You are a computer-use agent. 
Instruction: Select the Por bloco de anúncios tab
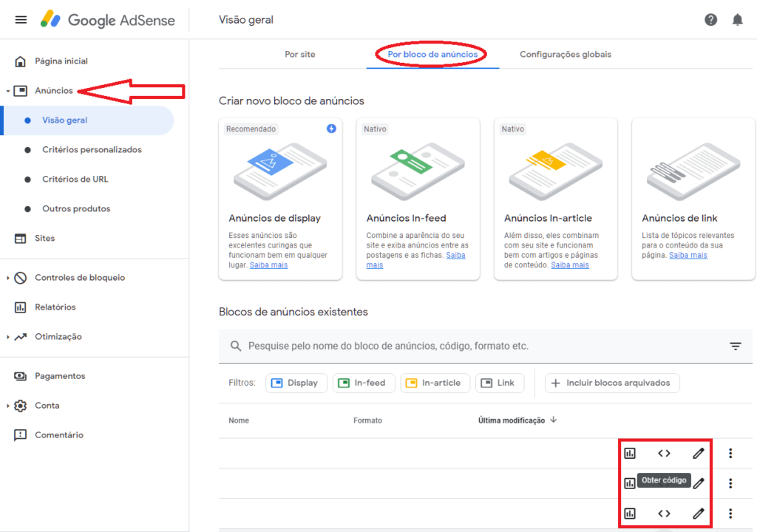pyautogui.click(x=432, y=55)
